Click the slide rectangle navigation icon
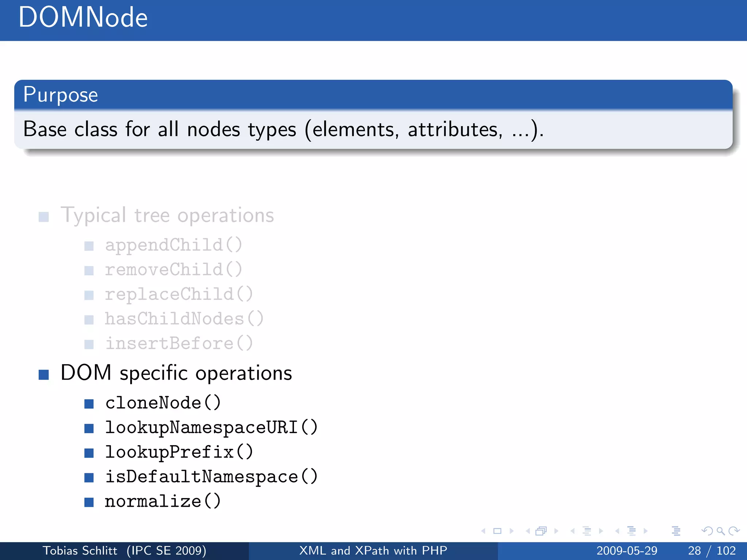The image size is (747, 560). (x=497, y=531)
